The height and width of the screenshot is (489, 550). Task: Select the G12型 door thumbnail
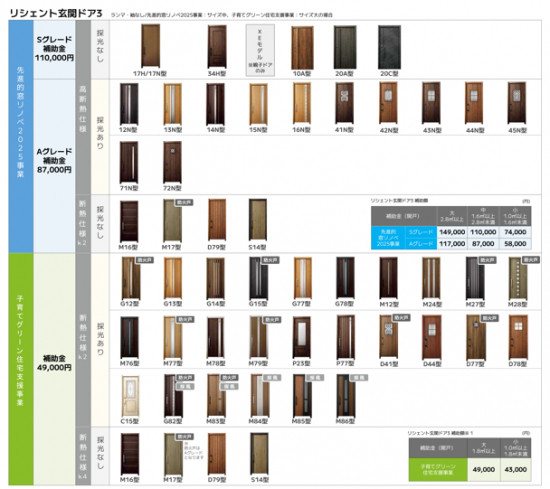130,278
